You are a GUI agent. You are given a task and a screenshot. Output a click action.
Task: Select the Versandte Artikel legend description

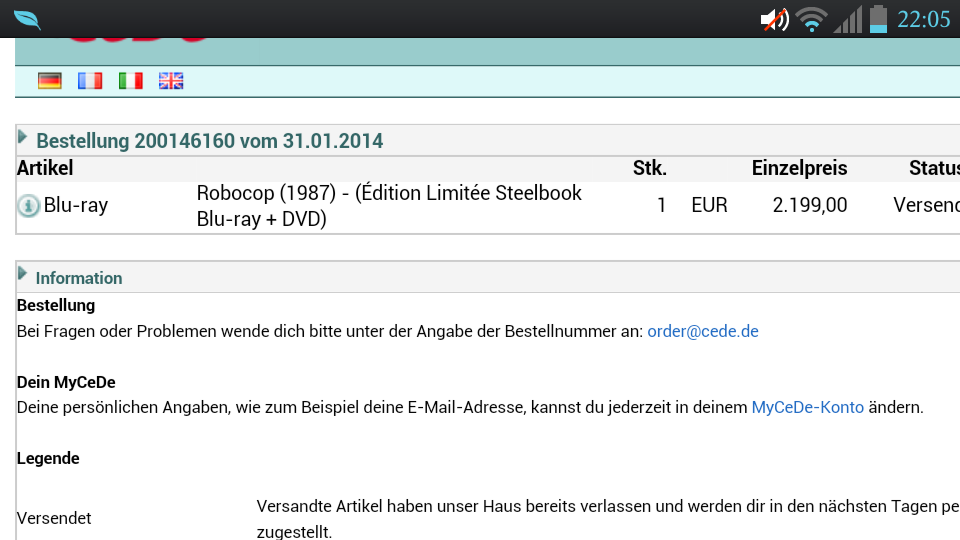pyautogui.click(x=608, y=519)
